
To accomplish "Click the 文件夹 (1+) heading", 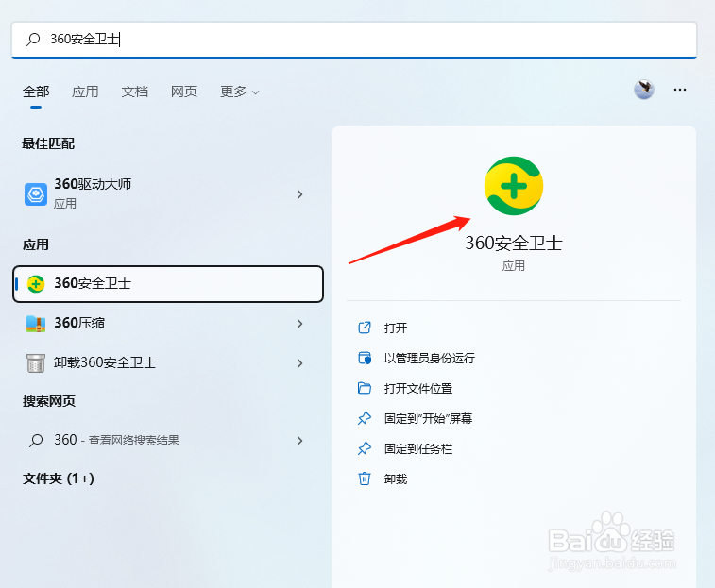I will [59, 479].
